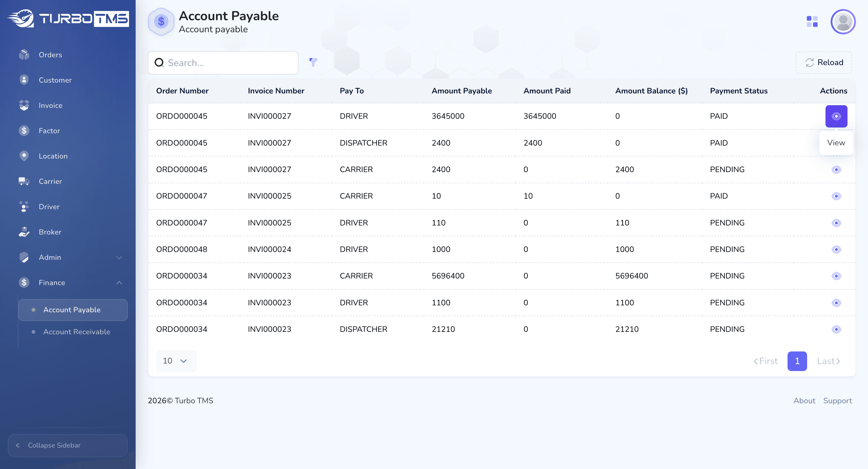Image resolution: width=868 pixels, height=469 pixels.
Task: Open the filter funnel icon
Action: tap(313, 62)
